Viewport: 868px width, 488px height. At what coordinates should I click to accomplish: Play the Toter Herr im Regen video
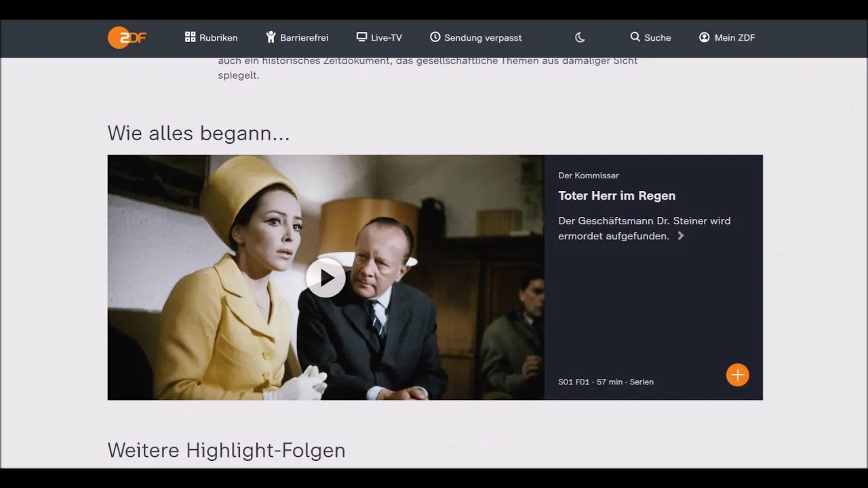click(325, 277)
